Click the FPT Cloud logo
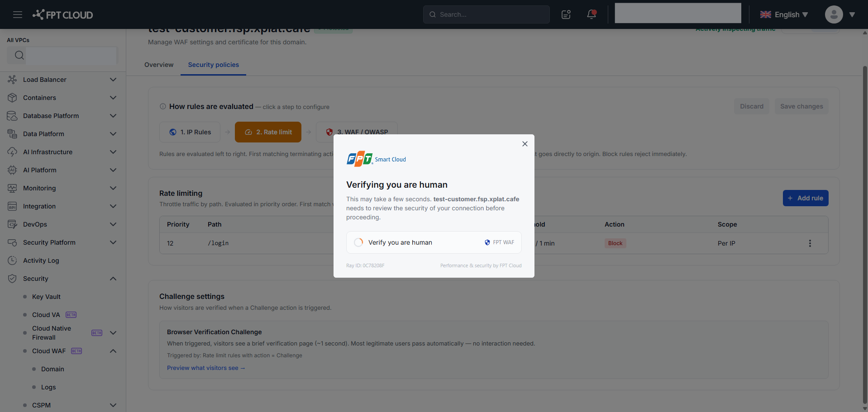868x412 pixels. tap(62, 14)
